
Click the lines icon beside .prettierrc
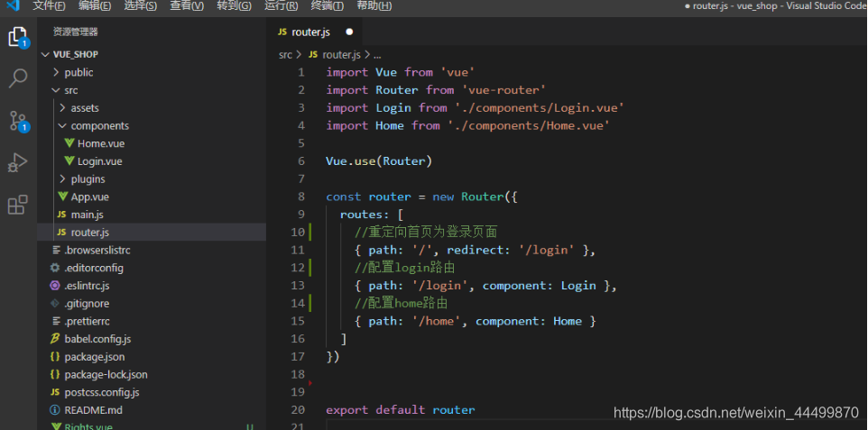point(55,321)
